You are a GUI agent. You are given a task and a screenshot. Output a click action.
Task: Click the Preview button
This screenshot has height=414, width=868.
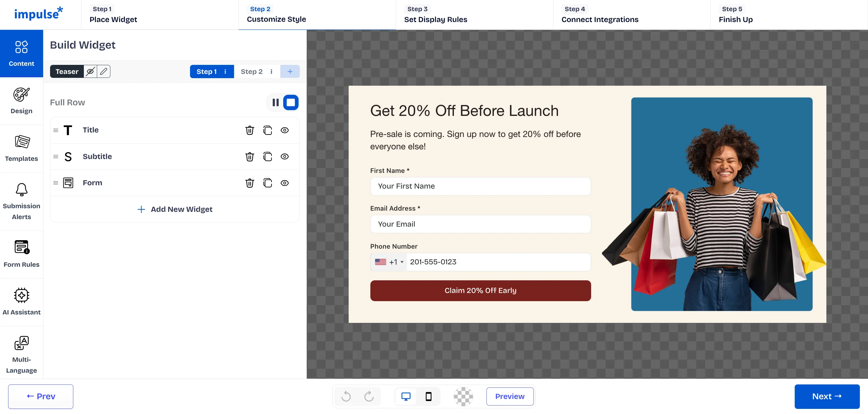pos(509,396)
